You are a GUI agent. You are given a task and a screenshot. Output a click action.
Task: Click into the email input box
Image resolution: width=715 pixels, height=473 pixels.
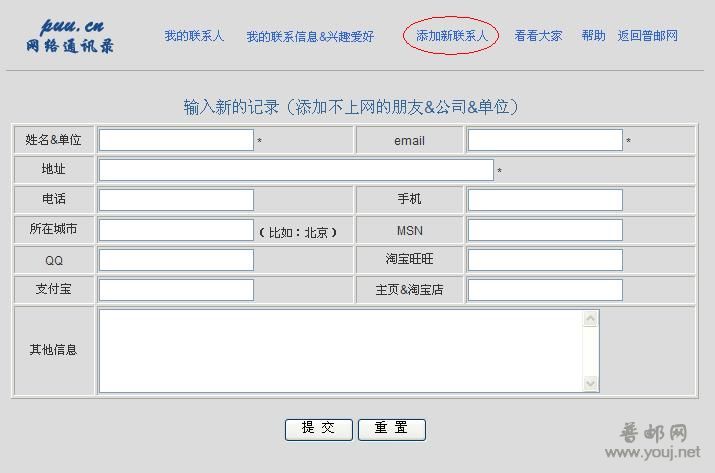[x=545, y=141]
